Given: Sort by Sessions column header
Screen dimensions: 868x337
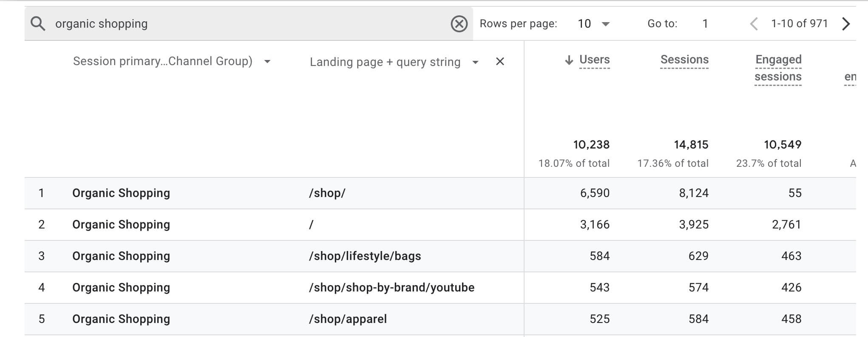Looking at the screenshot, I should (x=684, y=60).
